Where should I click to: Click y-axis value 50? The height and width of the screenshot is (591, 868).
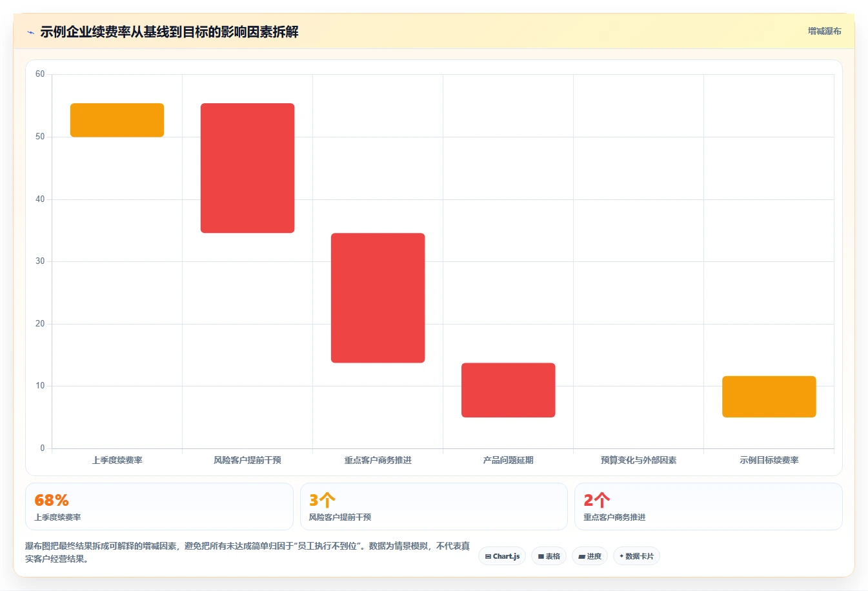coord(40,137)
